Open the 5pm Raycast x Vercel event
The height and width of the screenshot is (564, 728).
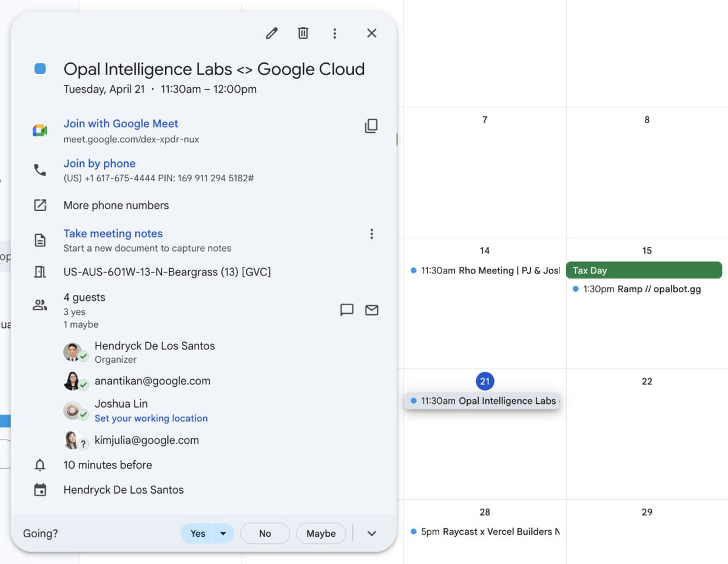[x=485, y=532]
